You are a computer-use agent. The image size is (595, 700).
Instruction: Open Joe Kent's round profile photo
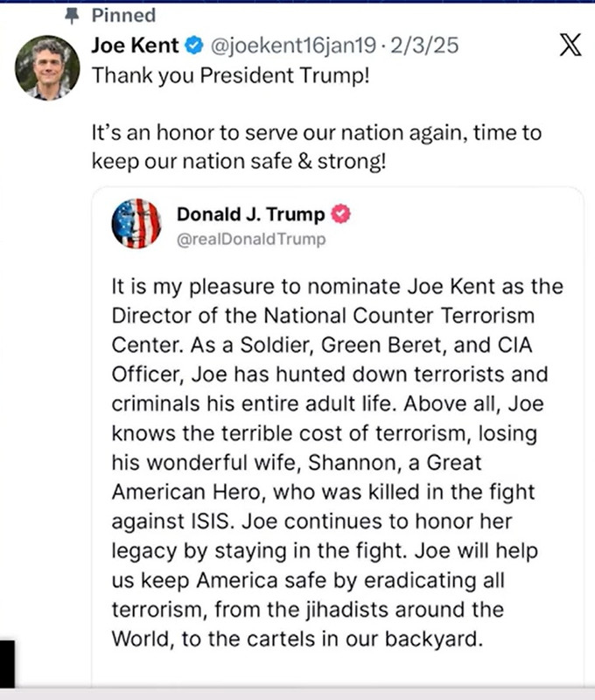coord(47,68)
